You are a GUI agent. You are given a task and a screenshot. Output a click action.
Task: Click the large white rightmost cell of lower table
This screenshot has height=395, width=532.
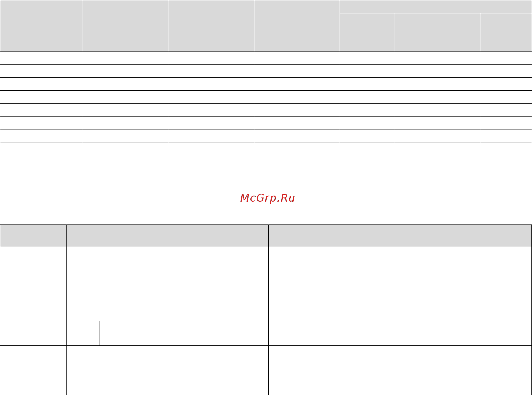click(x=400, y=284)
